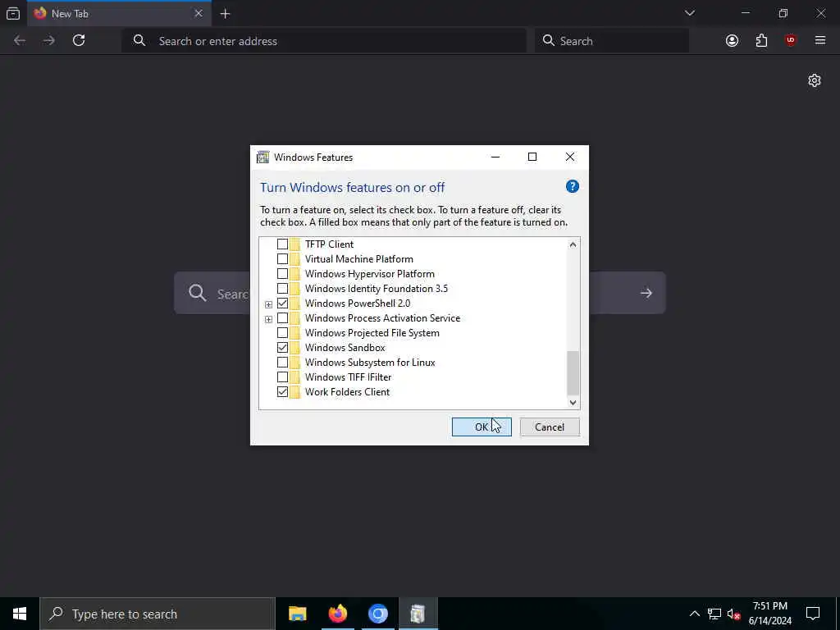840x630 pixels.
Task: Select the New Tab browser tab
Action: 119,14
